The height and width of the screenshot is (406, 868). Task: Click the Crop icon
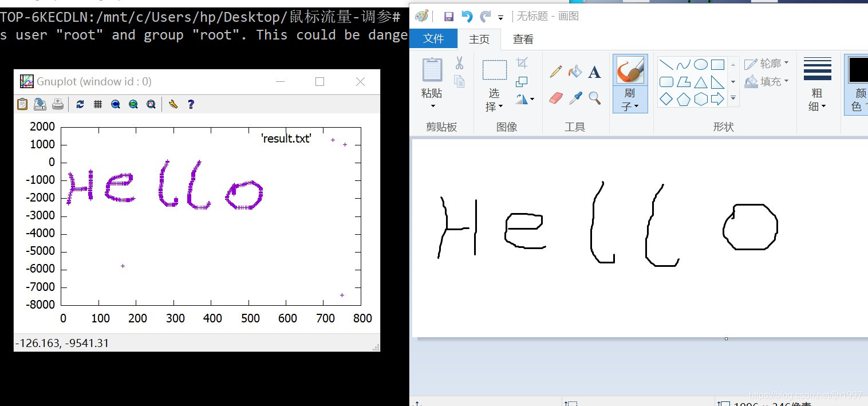(x=522, y=62)
